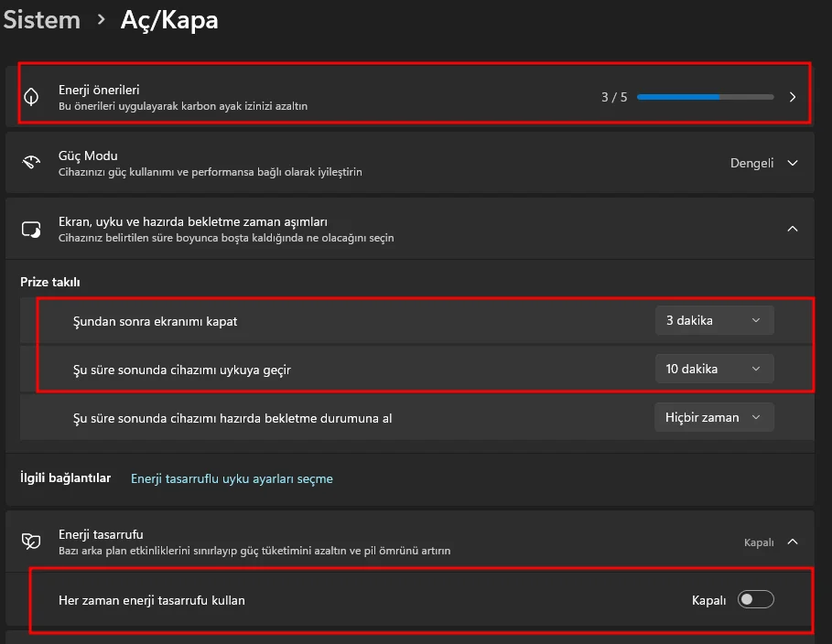Screen dimensions: 832x644
Task: Collapse the Ekran, uyku ve hazırda bekletme section
Action: (793, 229)
